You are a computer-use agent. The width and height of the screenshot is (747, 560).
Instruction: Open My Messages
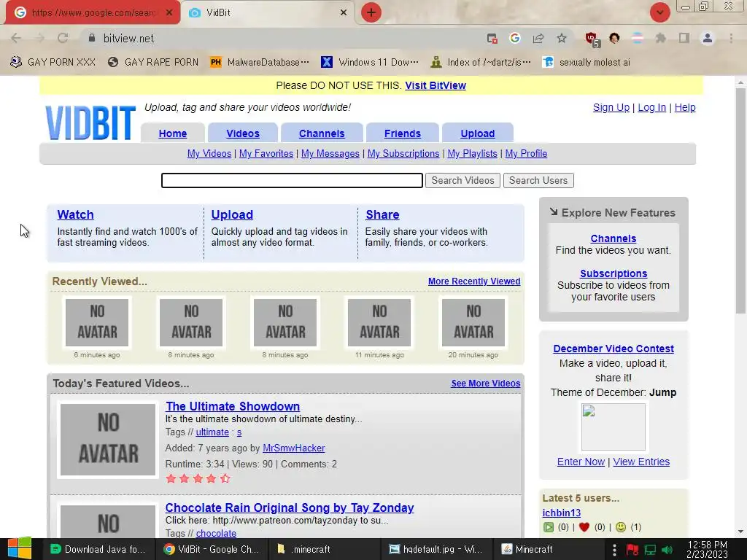coord(330,154)
